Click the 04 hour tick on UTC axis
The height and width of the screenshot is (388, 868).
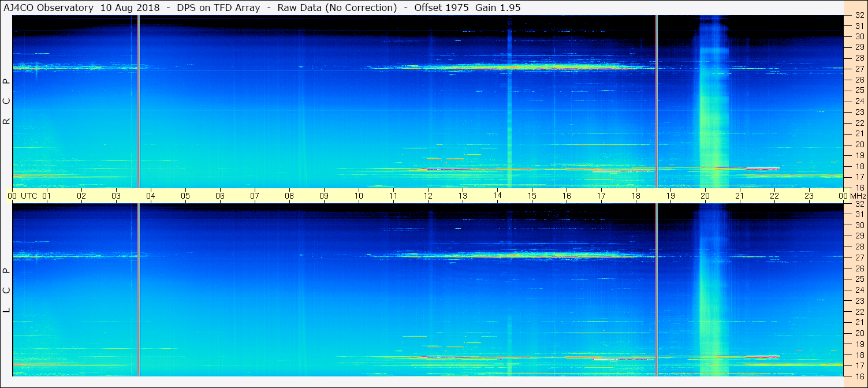tap(151, 196)
